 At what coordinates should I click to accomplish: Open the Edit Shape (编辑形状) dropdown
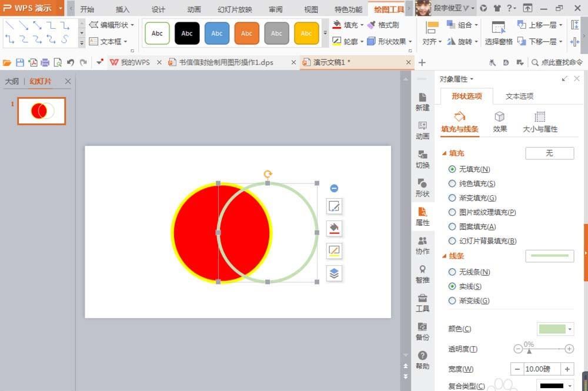click(111, 25)
